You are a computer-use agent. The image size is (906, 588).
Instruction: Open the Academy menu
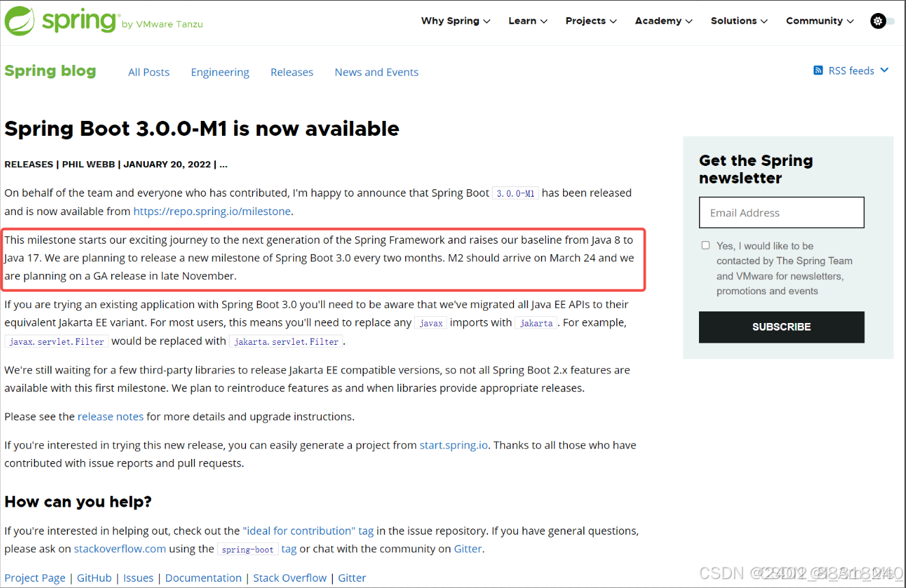pos(663,21)
